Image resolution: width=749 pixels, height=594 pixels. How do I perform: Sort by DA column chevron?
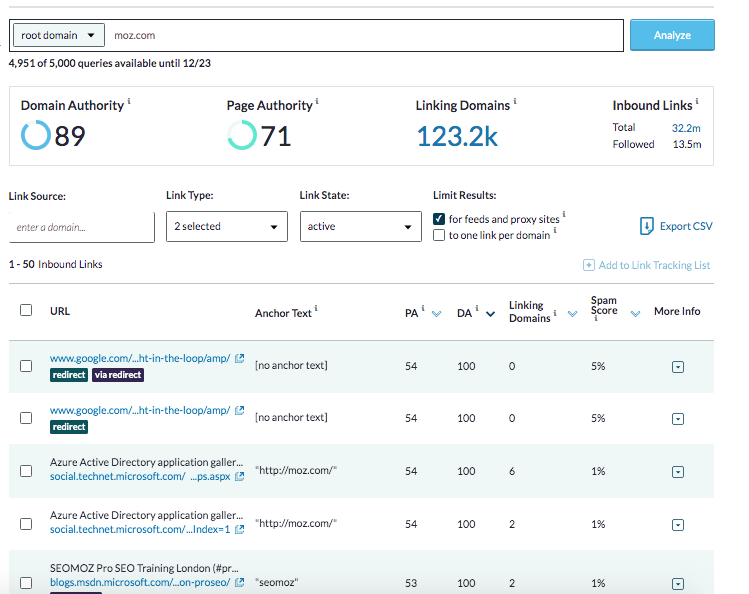[x=491, y=314]
